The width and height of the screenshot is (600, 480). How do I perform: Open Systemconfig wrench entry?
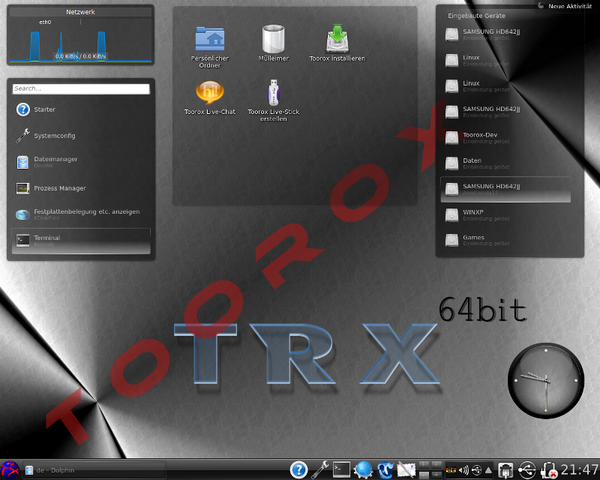(x=81, y=136)
